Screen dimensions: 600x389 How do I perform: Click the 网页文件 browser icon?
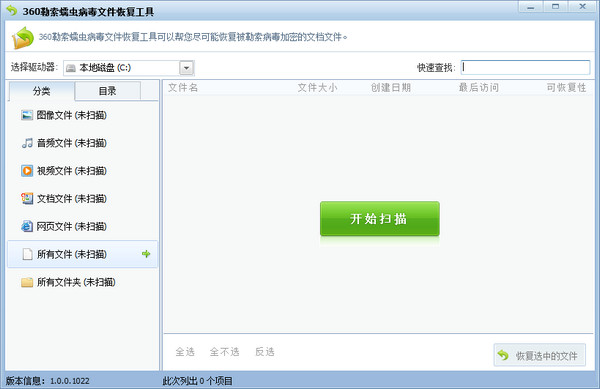click(x=27, y=226)
